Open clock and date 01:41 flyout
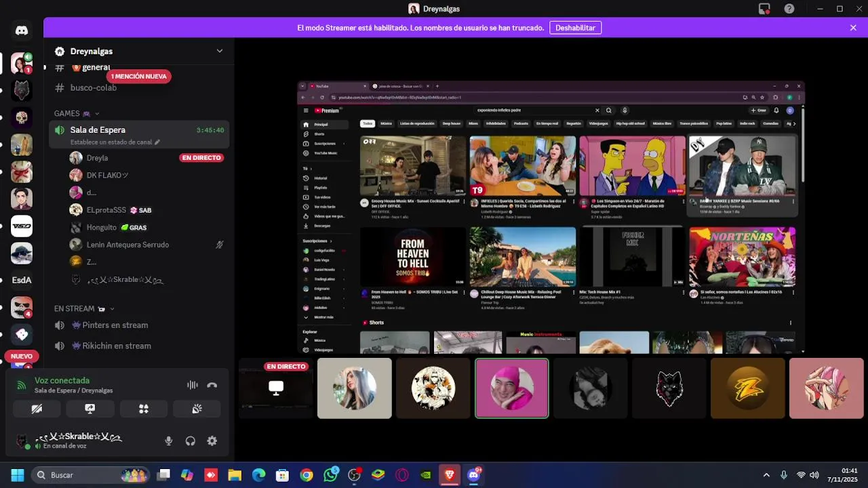 (843, 475)
